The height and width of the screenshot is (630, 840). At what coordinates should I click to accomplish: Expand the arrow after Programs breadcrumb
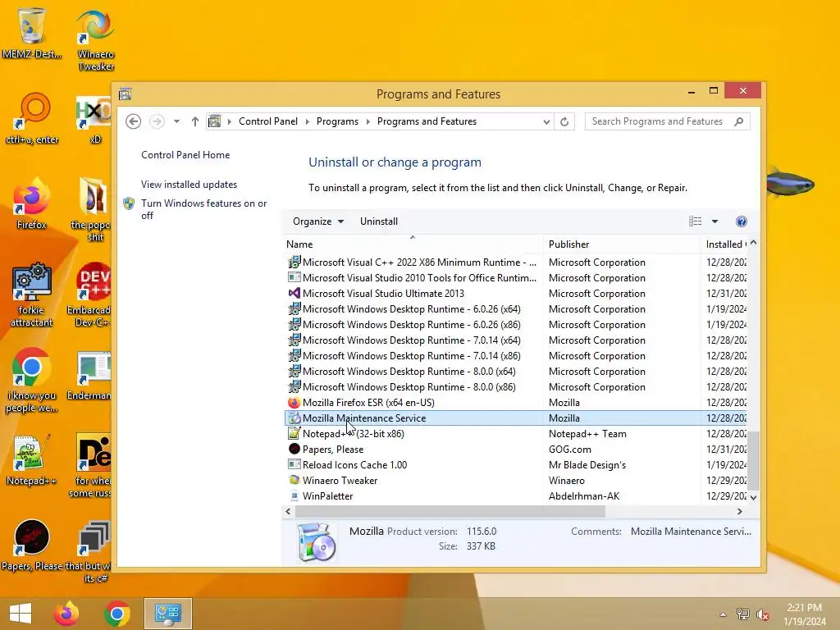click(368, 121)
